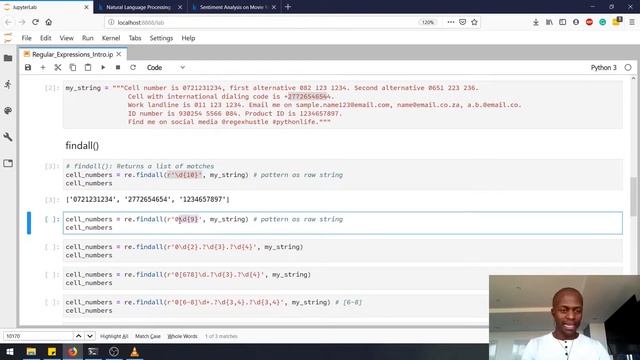Image resolution: width=640 pixels, height=360 pixels.
Task: Save the notebook with the disk icon
Action: click(x=28, y=67)
